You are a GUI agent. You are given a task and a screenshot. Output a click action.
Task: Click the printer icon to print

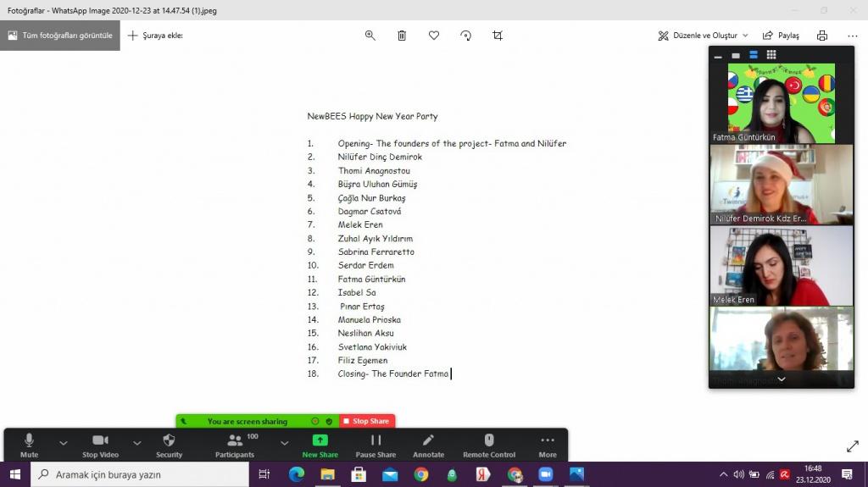pyautogui.click(x=821, y=36)
